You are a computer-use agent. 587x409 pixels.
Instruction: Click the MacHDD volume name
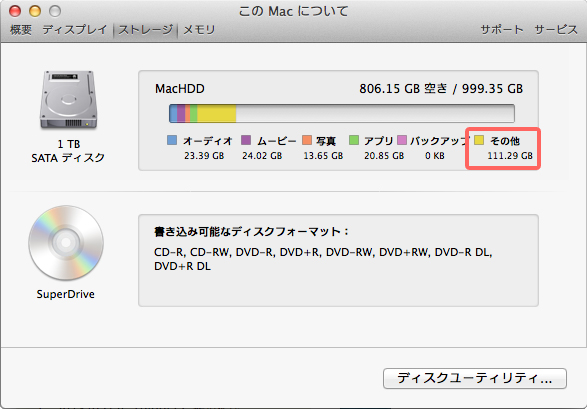180,89
